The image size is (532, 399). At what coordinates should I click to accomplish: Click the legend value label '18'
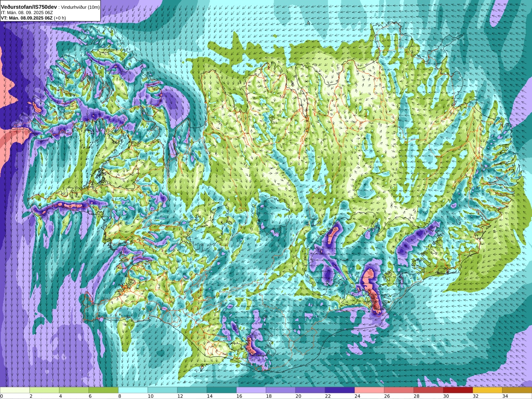click(x=268, y=396)
